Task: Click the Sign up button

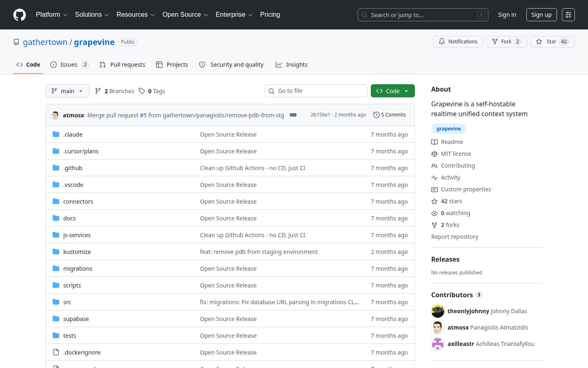Action: click(x=541, y=15)
